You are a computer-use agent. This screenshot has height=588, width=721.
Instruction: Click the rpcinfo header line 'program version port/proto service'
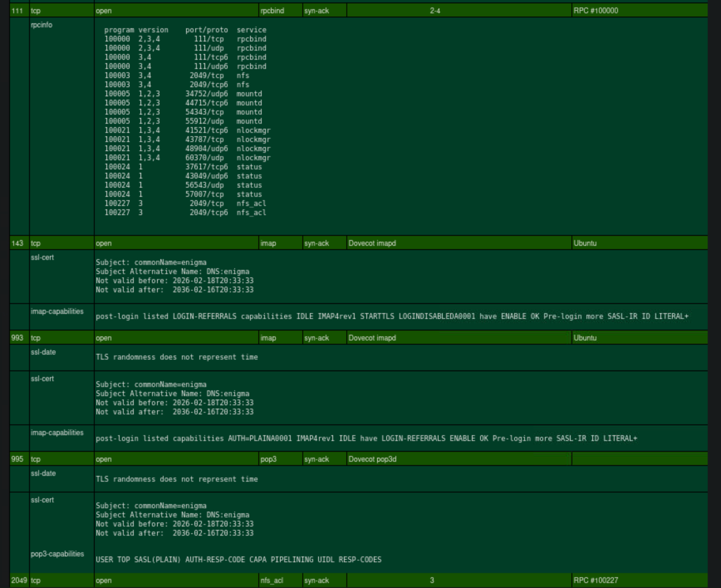(185, 30)
